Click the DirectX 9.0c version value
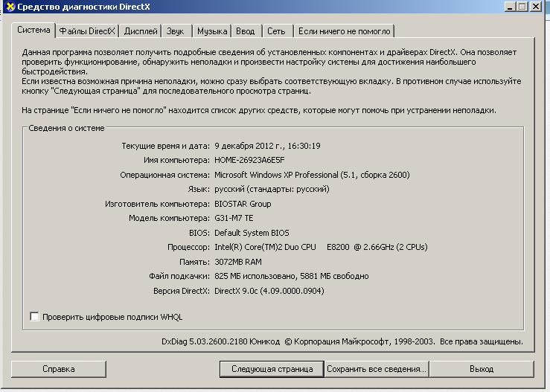The image size is (550, 392). [x=269, y=291]
